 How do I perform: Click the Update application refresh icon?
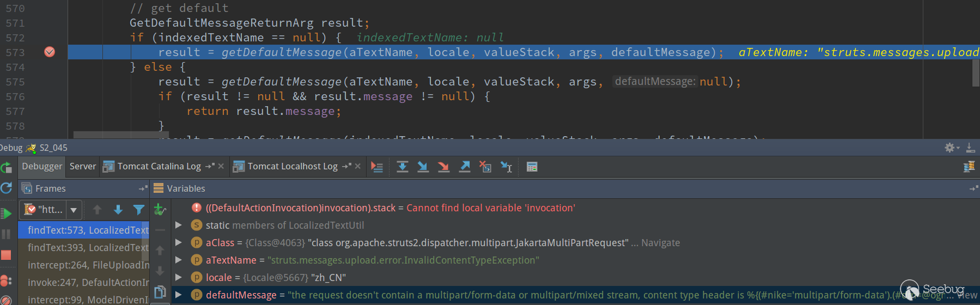(x=6, y=188)
